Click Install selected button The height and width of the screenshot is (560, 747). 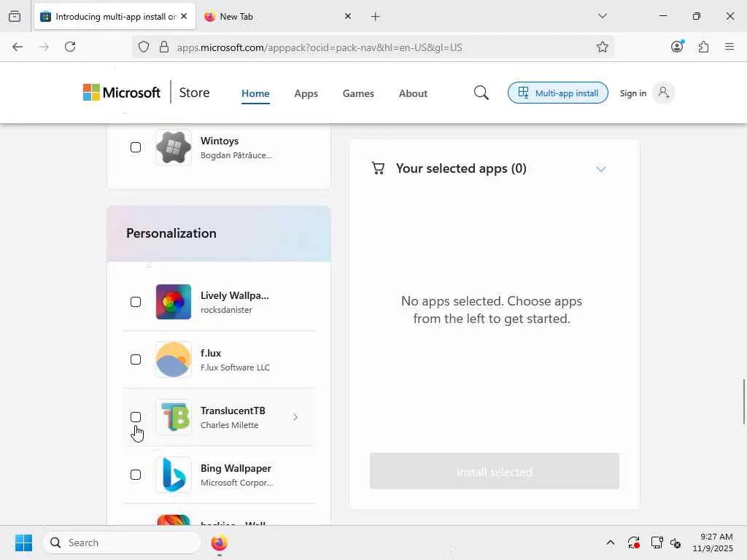495,472
